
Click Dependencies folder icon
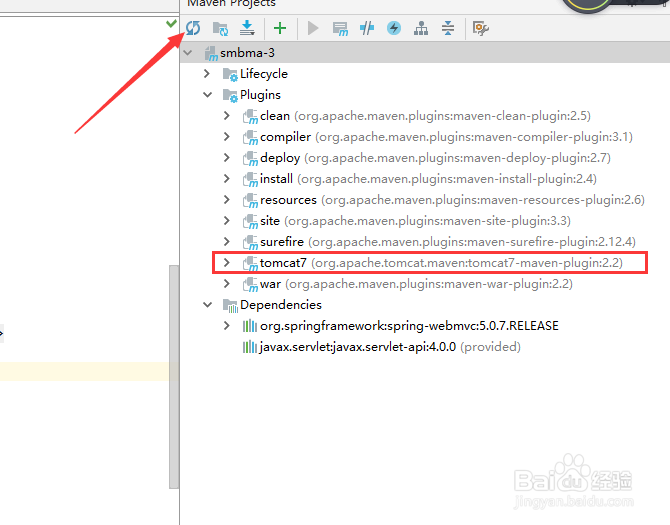click(230, 305)
